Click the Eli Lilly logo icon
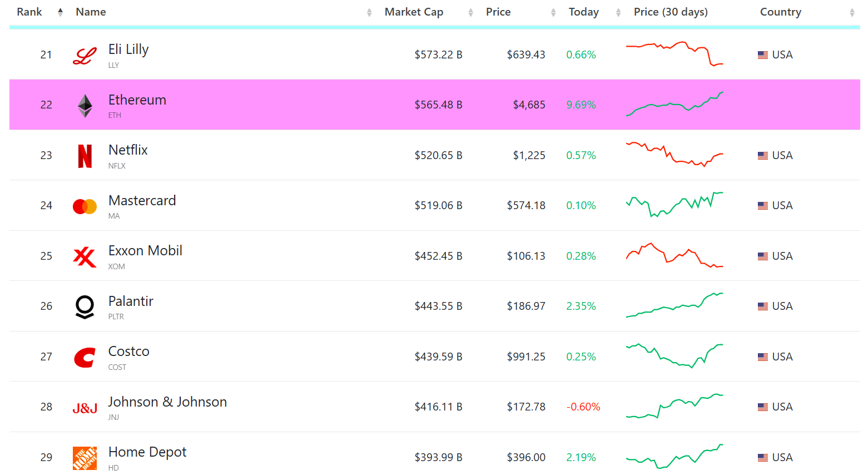The height and width of the screenshot is (475, 868). click(x=85, y=56)
